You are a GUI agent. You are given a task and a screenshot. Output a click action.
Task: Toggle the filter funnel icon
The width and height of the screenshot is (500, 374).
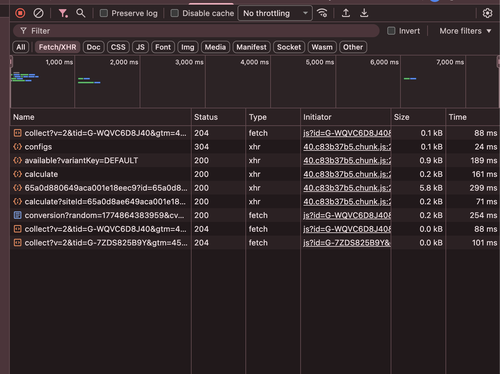pos(63,13)
